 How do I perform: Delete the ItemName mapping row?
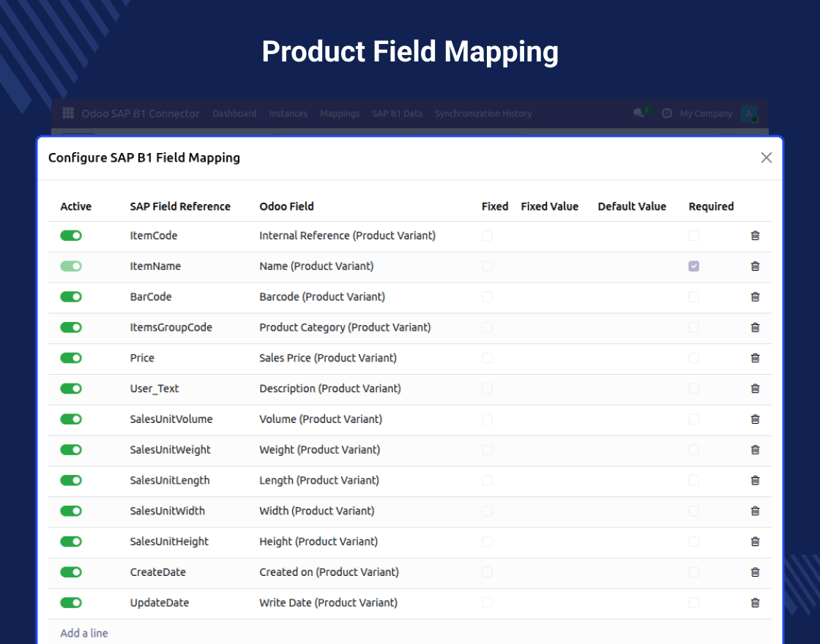755,266
